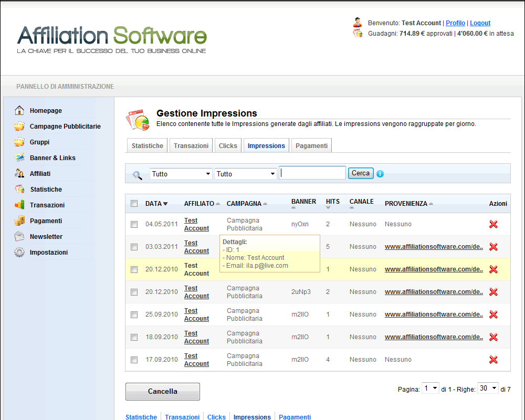525x420 pixels.
Task: Switch to the Clicks tab
Action: [228, 146]
